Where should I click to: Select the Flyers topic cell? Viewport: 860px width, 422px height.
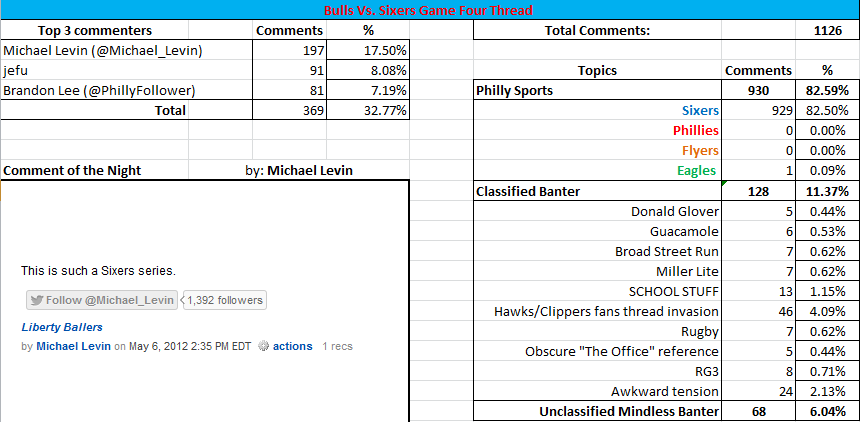coord(597,150)
